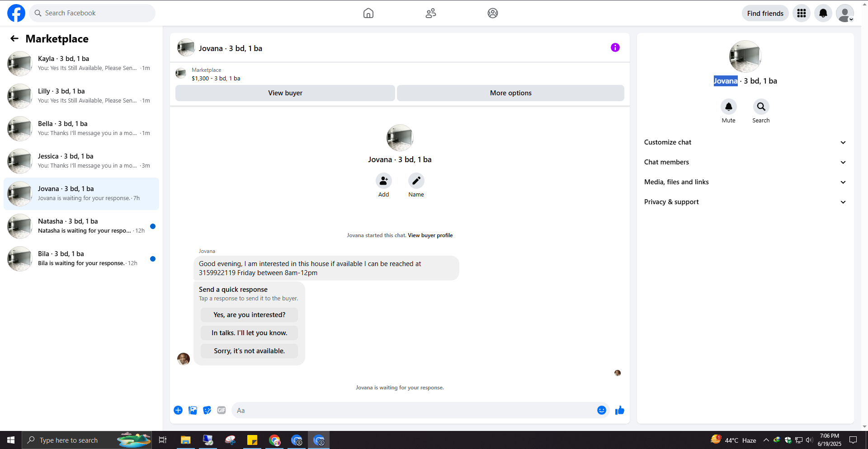Screen dimensions: 868x449
Task: Click the Facebook logo
Action: (x=16, y=13)
